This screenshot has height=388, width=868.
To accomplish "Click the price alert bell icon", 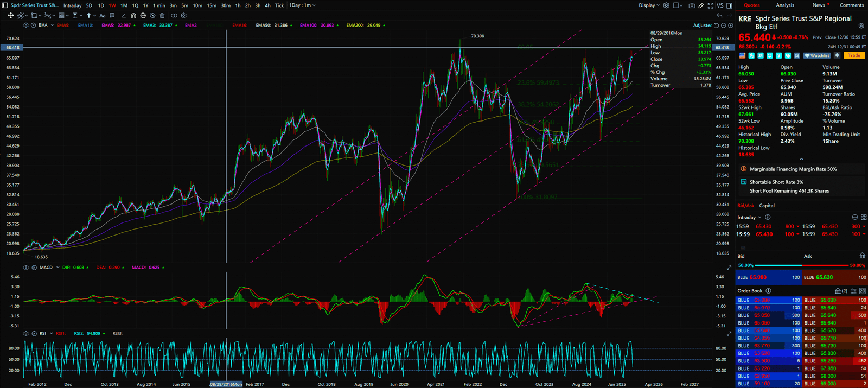I will [x=837, y=55].
